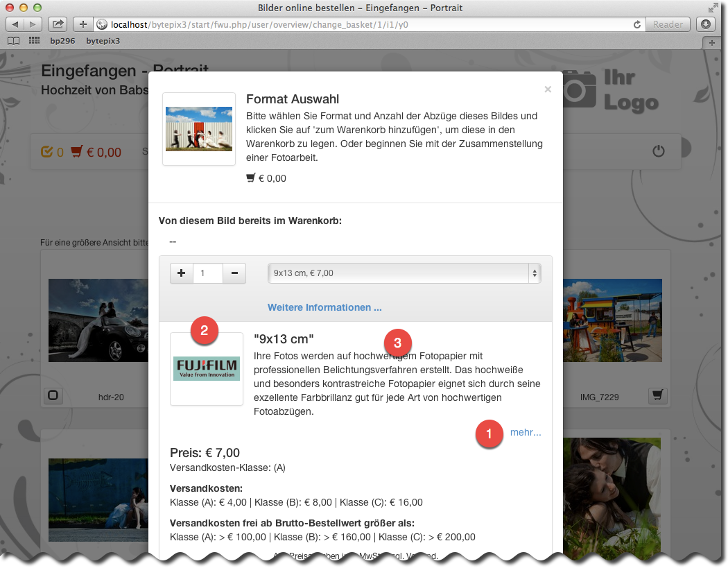728x584 pixels.
Task: Click Weitere Informationen link
Action: pos(324,307)
